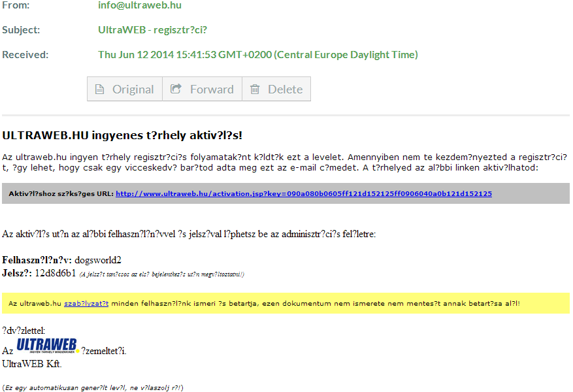Open the szab?lyzat?t rules link
Screen dimensions: 573x392
86,304
